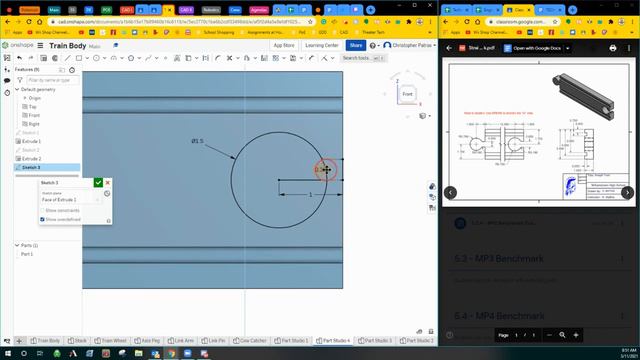Select the Circle sketch tool
640x360 pixels.
coord(96,58)
